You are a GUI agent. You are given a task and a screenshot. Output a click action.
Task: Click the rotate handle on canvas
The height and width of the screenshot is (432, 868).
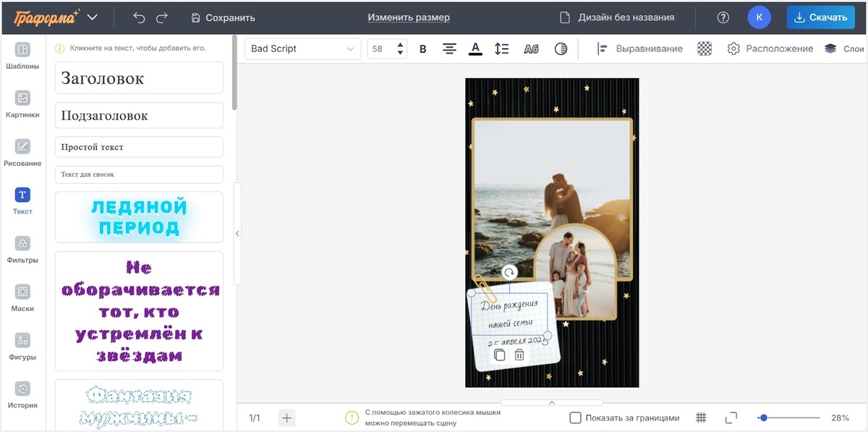coord(510,273)
